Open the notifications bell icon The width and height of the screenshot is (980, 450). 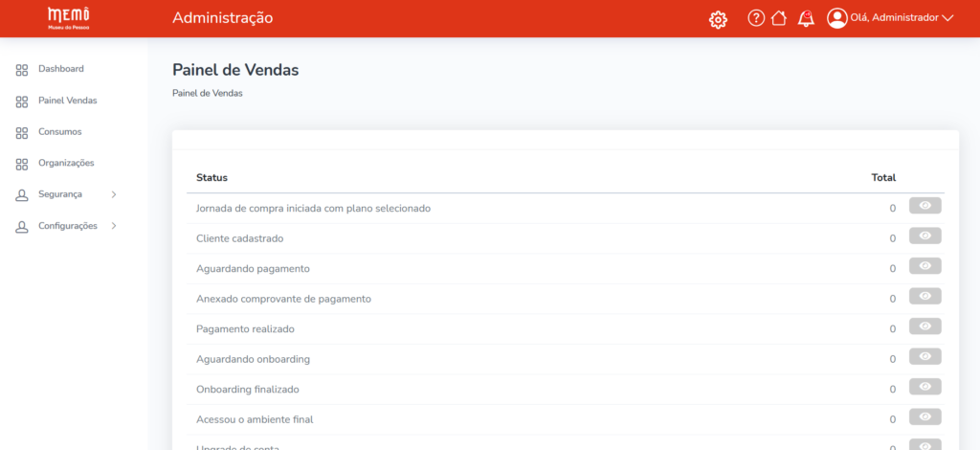point(806,18)
